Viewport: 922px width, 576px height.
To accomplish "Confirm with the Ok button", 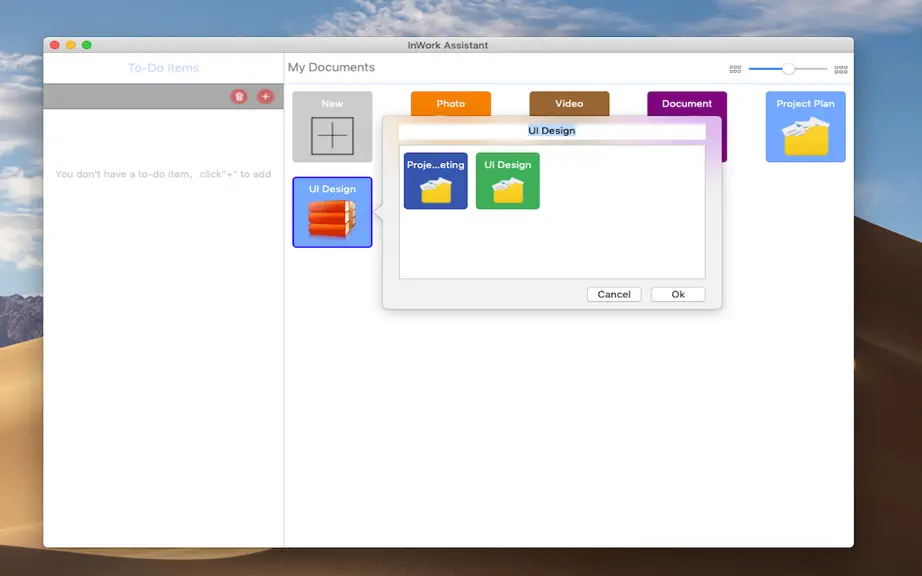I will 678,294.
